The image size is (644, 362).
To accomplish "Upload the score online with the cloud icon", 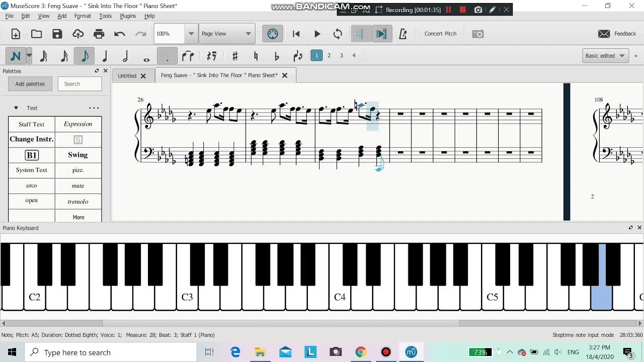I will [78, 34].
